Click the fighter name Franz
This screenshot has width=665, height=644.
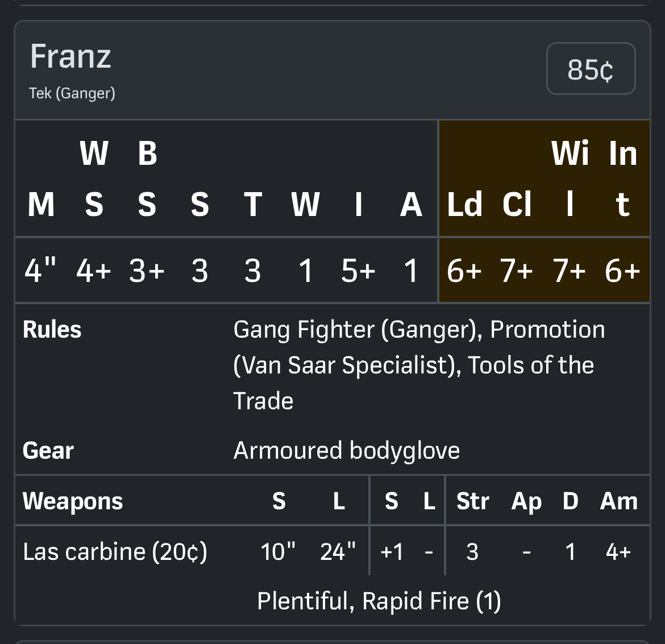(x=70, y=57)
